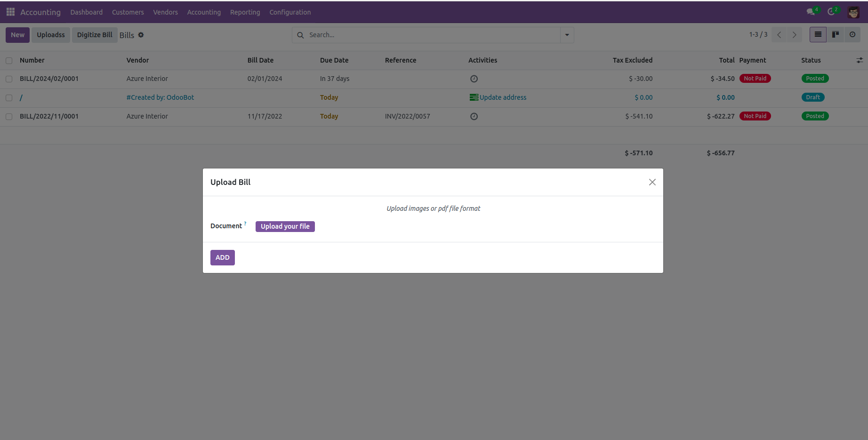This screenshot has width=868, height=440.
Task: Click '#Created by: OdooBot' vendor cell
Action: coord(160,97)
